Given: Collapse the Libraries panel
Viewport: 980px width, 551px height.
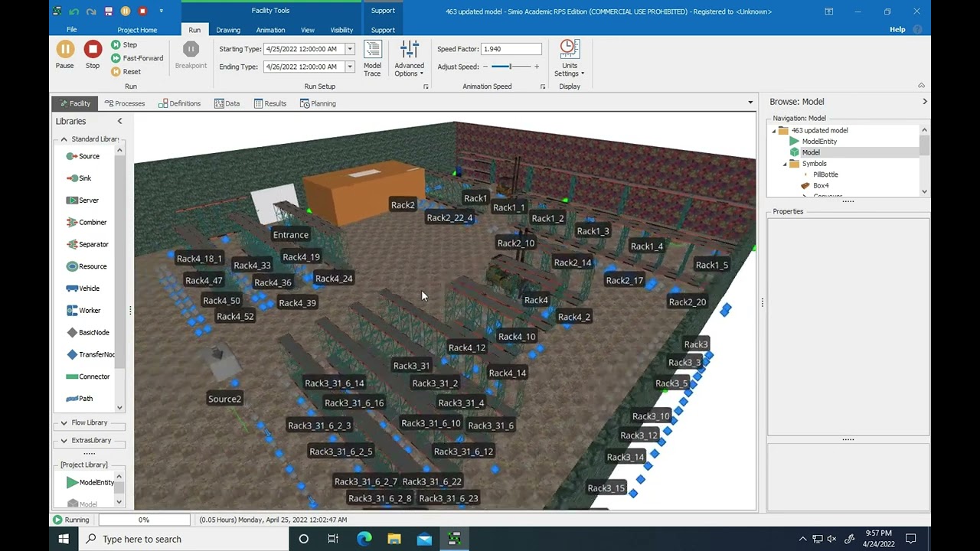Looking at the screenshot, I should pos(119,121).
